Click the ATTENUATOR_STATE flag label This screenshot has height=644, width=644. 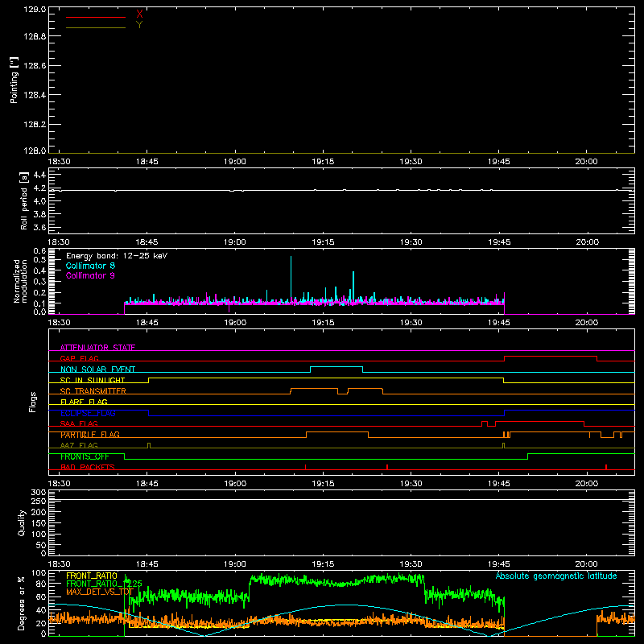pyautogui.click(x=97, y=348)
